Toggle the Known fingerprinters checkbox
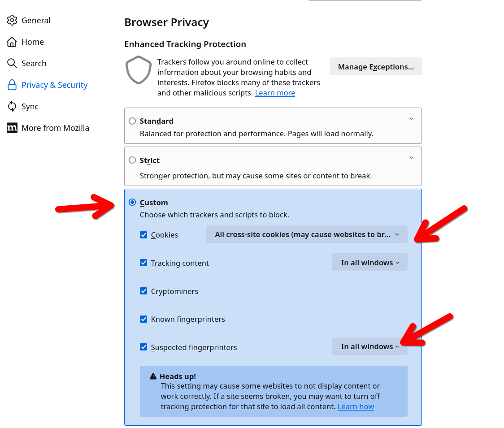Viewport: 504px width, 428px height. coord(143,319)
